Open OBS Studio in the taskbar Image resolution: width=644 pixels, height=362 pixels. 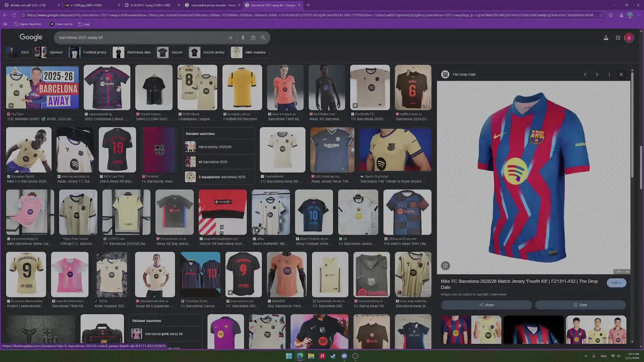coord(355,356)
